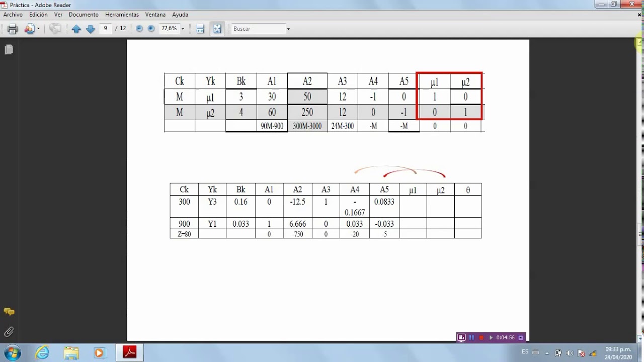
Task: Click the cell reading 300M-3000
Action: coord(307,127)
